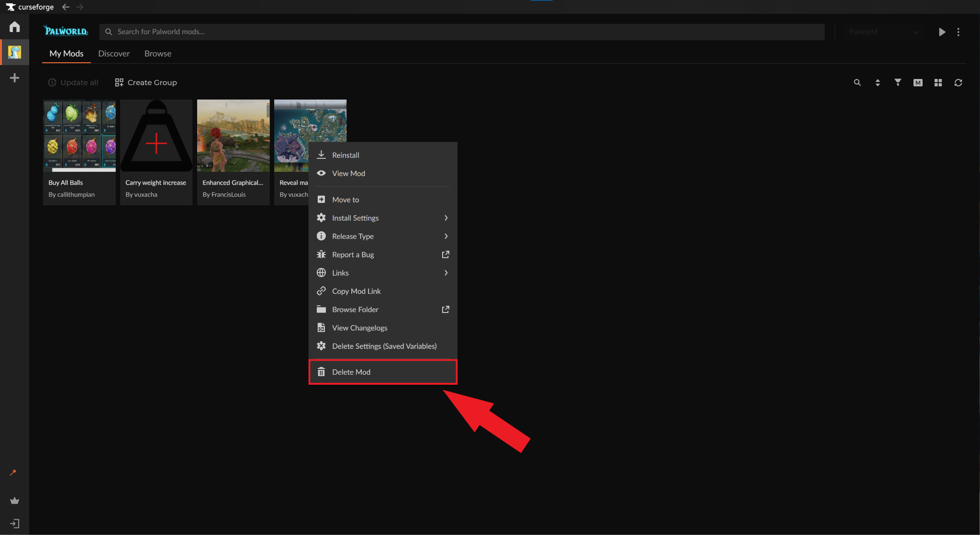Refresh the mods list
980x535 pixels.
958,83
